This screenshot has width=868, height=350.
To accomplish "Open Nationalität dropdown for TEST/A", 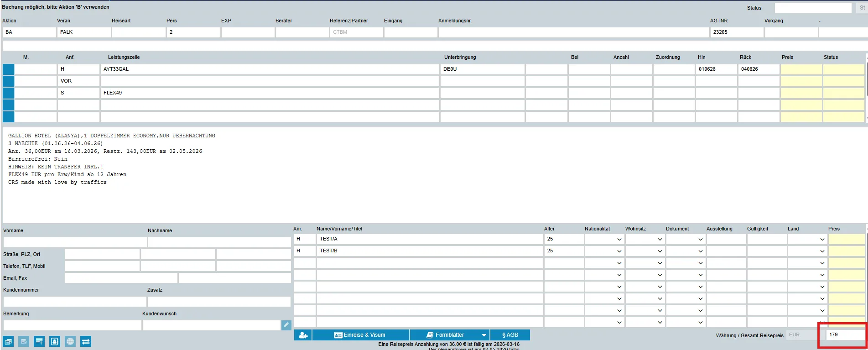I will [603, 239].
